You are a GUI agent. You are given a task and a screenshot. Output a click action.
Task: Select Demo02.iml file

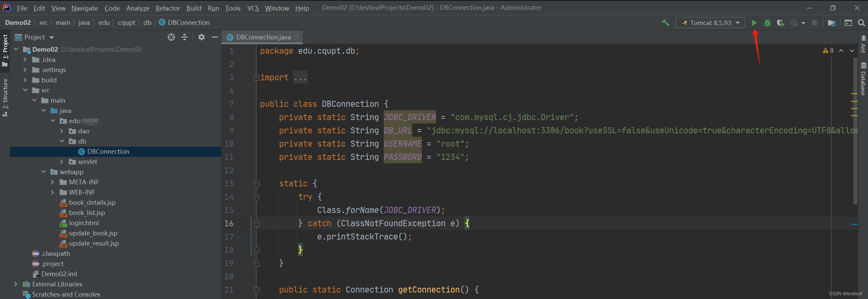tap(59, 274)
